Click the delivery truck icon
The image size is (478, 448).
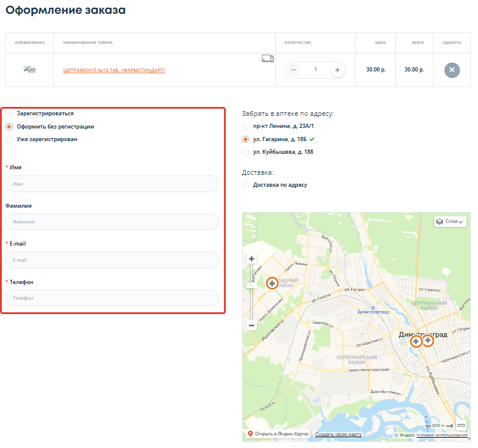coord(267,58)
